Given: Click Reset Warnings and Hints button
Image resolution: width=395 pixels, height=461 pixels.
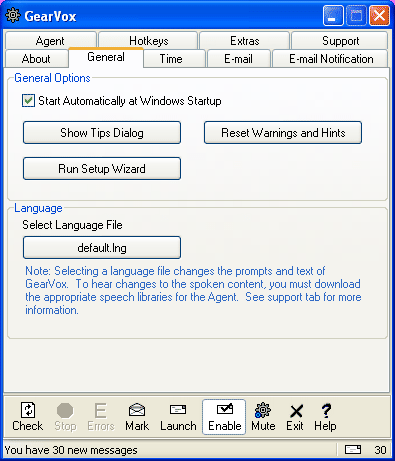Looking at the screenshot, I should (x=283, y=133).
